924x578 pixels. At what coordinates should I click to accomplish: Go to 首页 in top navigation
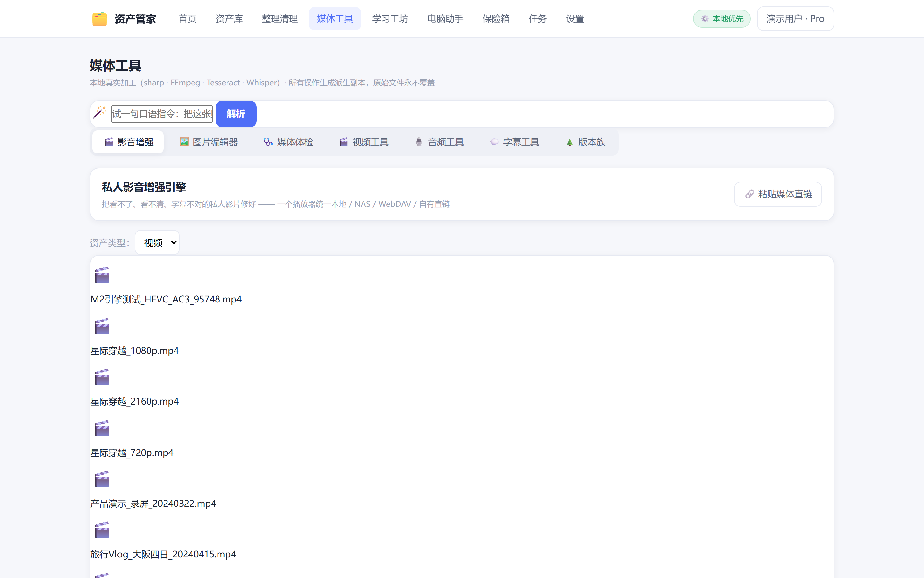pyautogui.click(x=187, y=19)
